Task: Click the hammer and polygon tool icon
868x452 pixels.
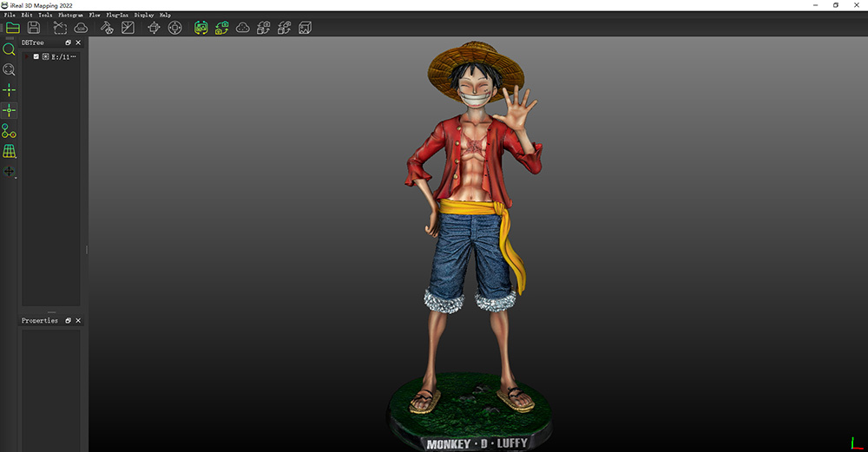Action: pos(107,28)
